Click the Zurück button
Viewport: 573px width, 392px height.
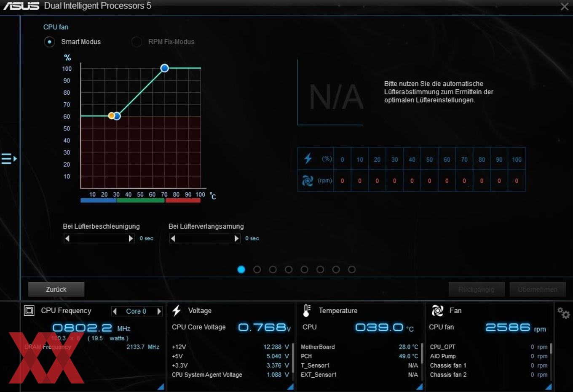pyautogui.click(x=56, y=289)
